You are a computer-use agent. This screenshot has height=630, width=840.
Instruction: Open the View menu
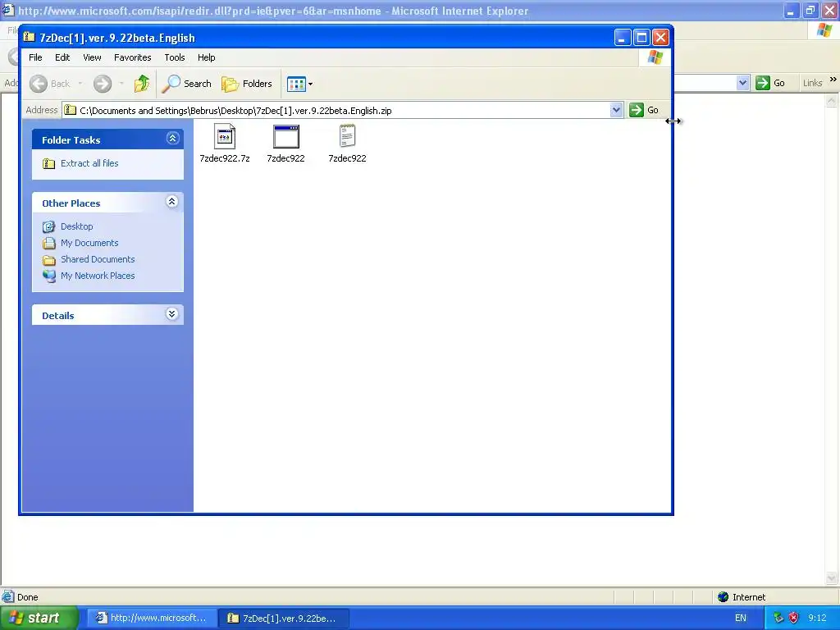pos(92,57)
